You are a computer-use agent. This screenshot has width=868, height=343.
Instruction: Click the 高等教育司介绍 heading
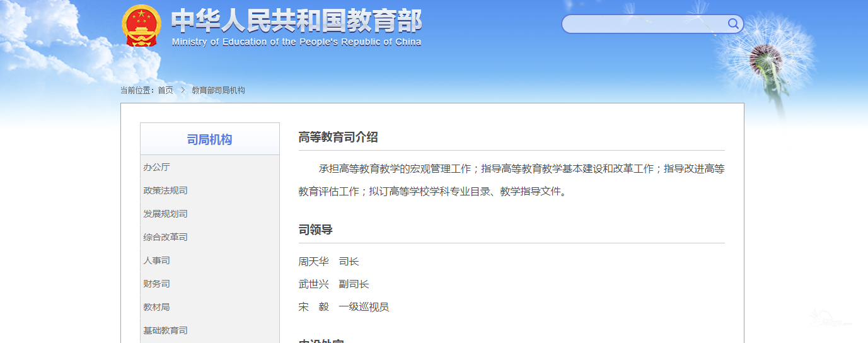pyautogui.click(x=338, y=137)
